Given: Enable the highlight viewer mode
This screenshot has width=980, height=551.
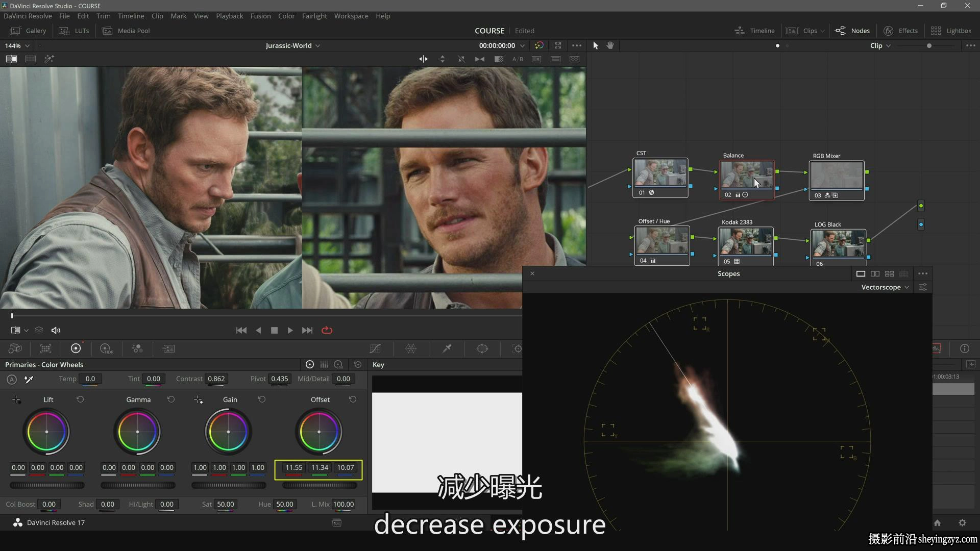Looking at the screenshot, I should coord(49,59).
